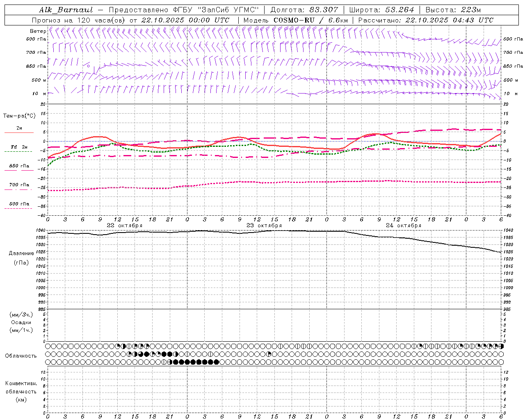This screenshot has height=420, width=525.
Task: Click the Широта: 53.264 header field
Action: coord(381,10)
